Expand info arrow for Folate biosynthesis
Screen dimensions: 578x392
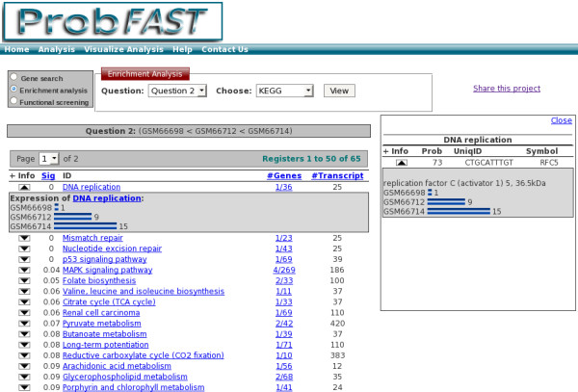point(25,280)
